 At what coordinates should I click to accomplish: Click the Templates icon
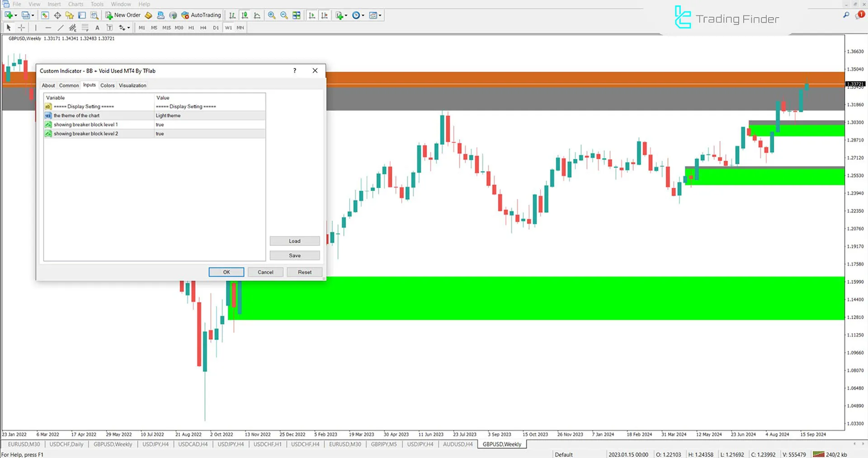click(x=373, y=15)
